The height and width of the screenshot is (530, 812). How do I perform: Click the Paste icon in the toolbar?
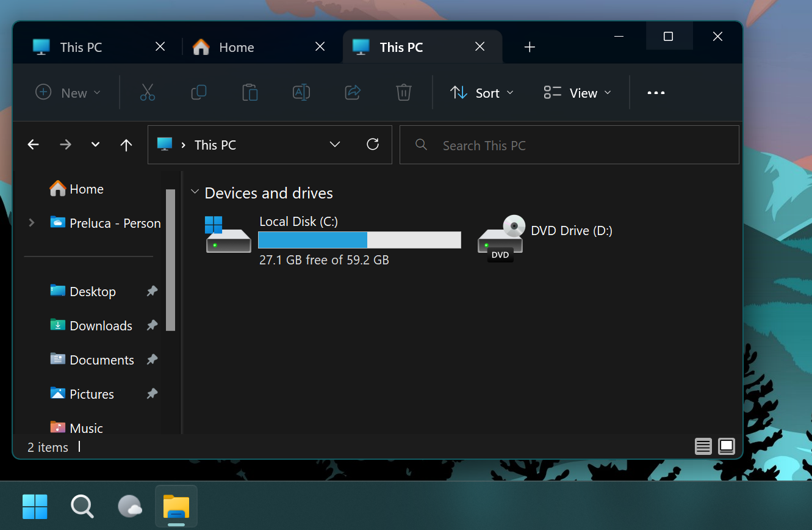coord(250,92)
